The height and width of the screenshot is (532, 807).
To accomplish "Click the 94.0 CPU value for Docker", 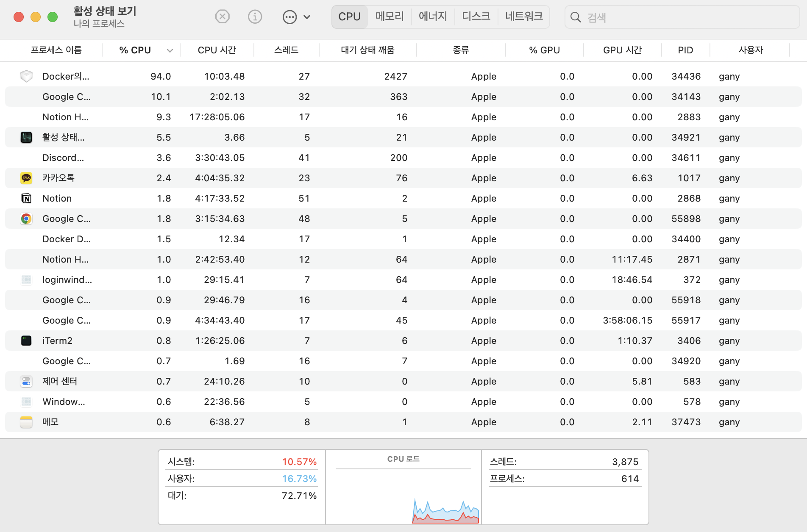I will pos(161,76).
